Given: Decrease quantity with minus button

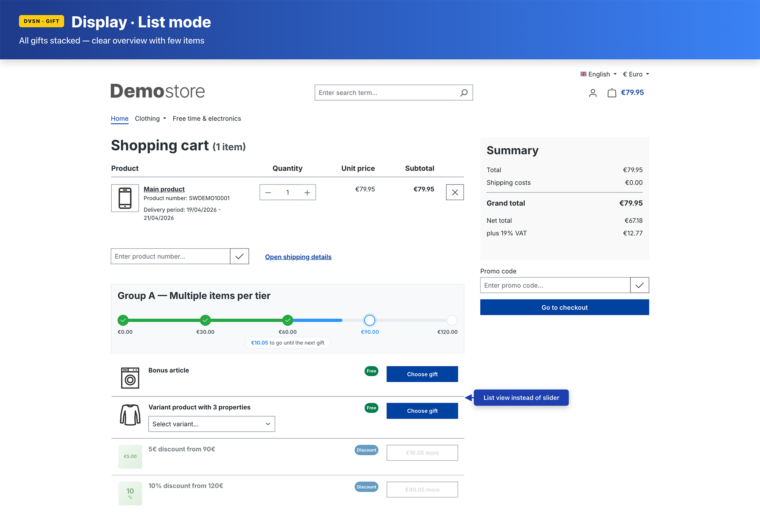Looking at the screenshot, I should pyautogui.click(x=268, y=193).
